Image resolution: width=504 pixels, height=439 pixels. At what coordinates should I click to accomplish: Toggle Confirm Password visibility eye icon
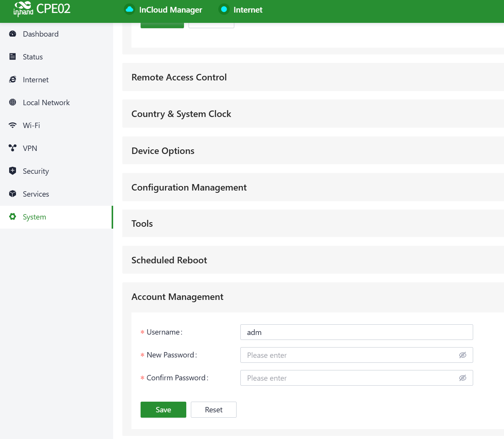pos(462,378)
